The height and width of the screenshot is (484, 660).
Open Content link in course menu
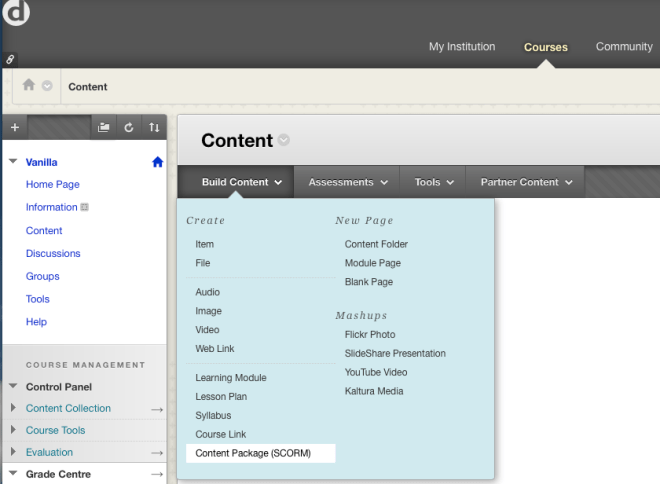(44, 231)
